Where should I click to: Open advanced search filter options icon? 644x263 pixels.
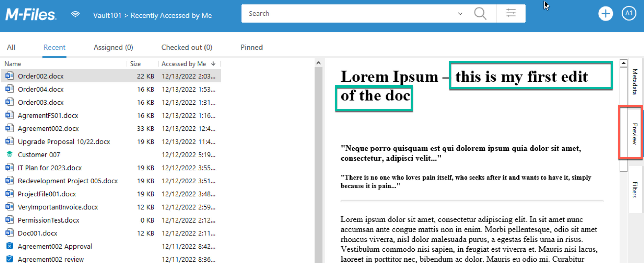coord(511,13)
